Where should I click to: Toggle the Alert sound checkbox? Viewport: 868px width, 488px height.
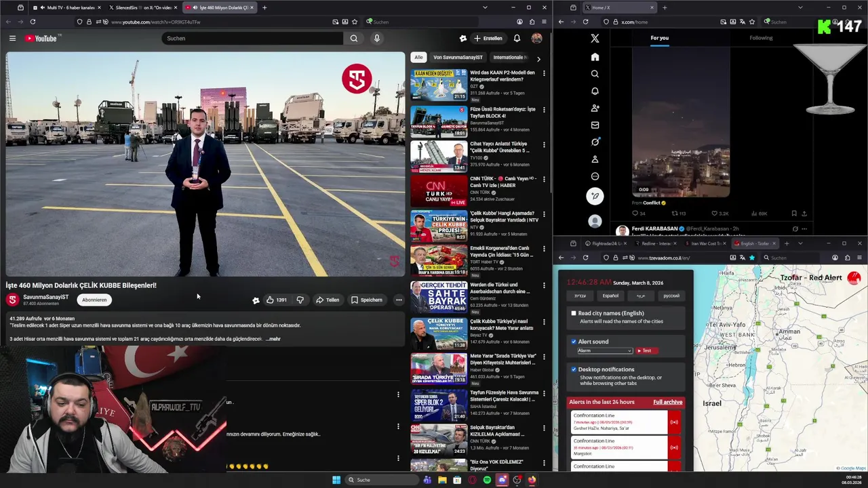pos(574,342)
